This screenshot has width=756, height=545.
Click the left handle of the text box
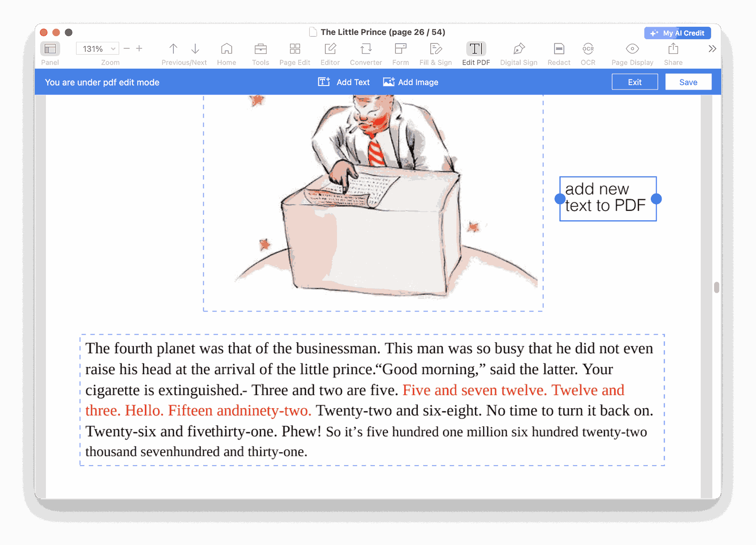(560, 199)
